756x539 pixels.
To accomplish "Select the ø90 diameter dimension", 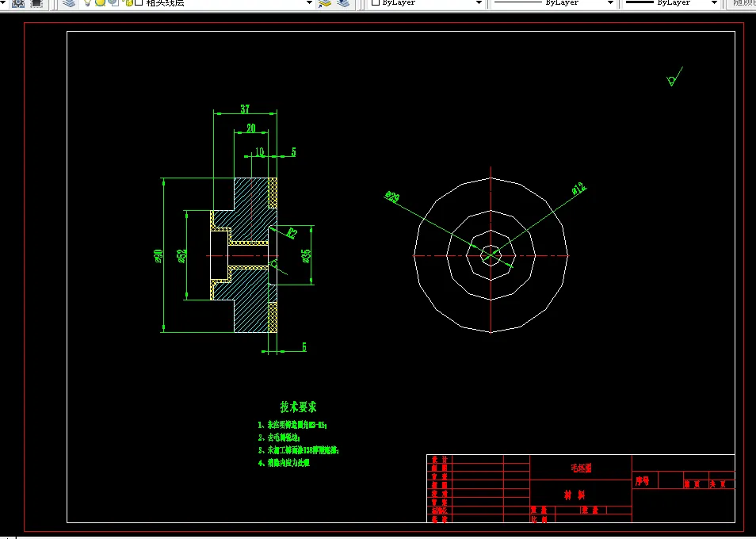I will tap(158, 256).
